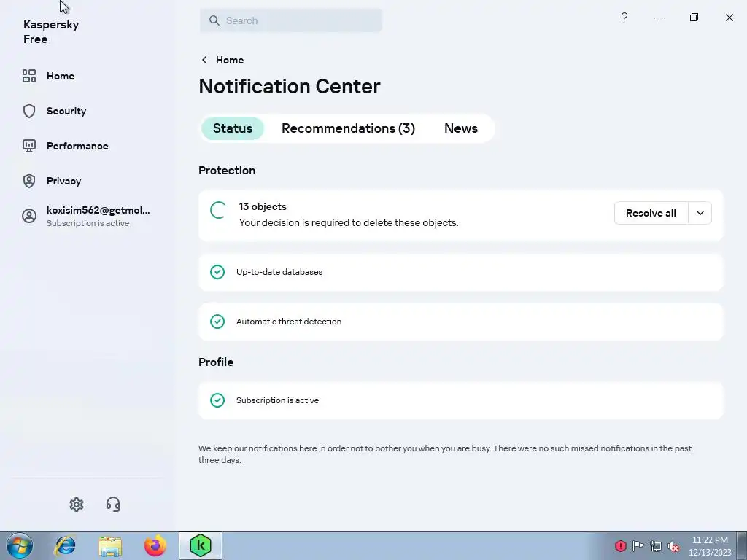Image resolution: width=747 pixels, height=560 pixels.
Task: Click the Subscription is active profile row
Action: tap(461, 400)
